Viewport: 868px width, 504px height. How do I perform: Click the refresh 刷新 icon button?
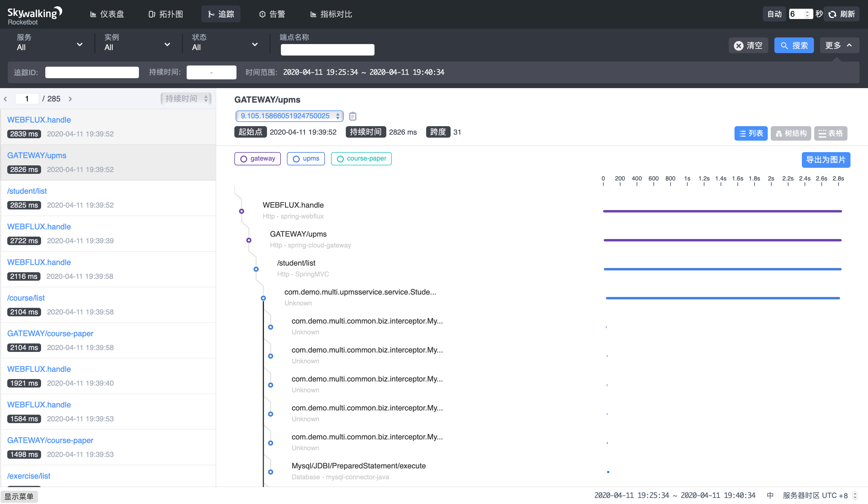[841, 14]
